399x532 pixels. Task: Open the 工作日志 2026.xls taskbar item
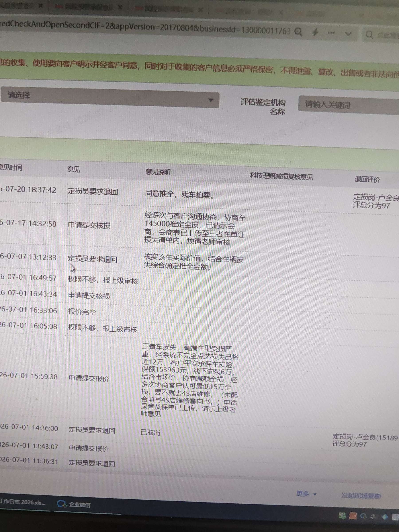pos(23,502)
